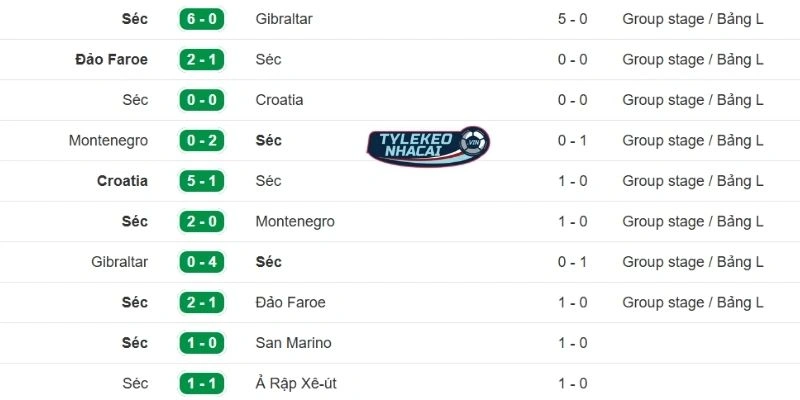Click the 5 - 0 half-time score

[x=572, y=19]
